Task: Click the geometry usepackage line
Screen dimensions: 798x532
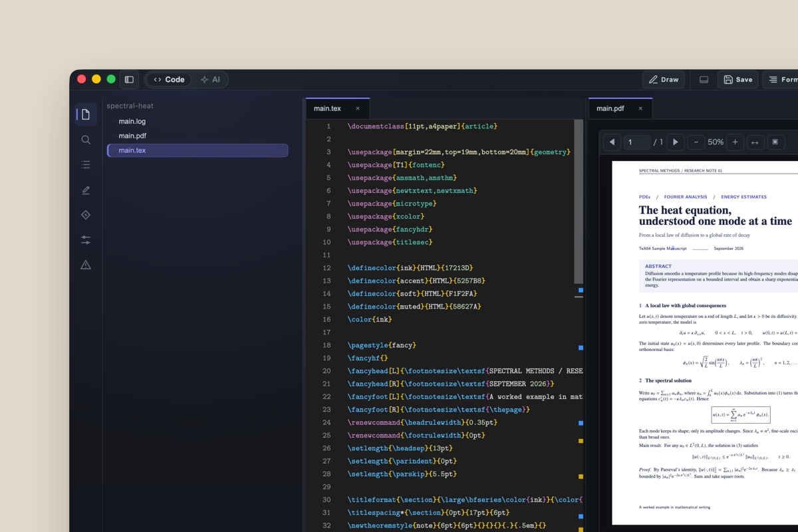Action: click(459, 152)
